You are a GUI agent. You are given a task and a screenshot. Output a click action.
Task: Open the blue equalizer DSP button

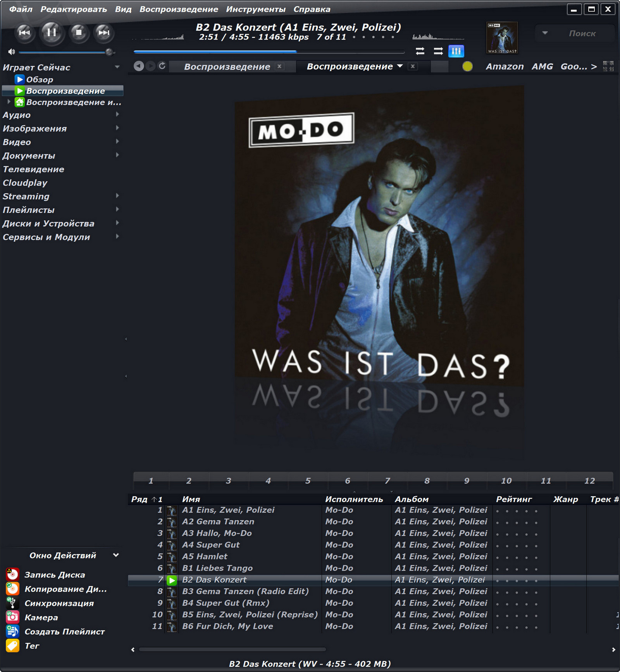[x=456, y=51]
